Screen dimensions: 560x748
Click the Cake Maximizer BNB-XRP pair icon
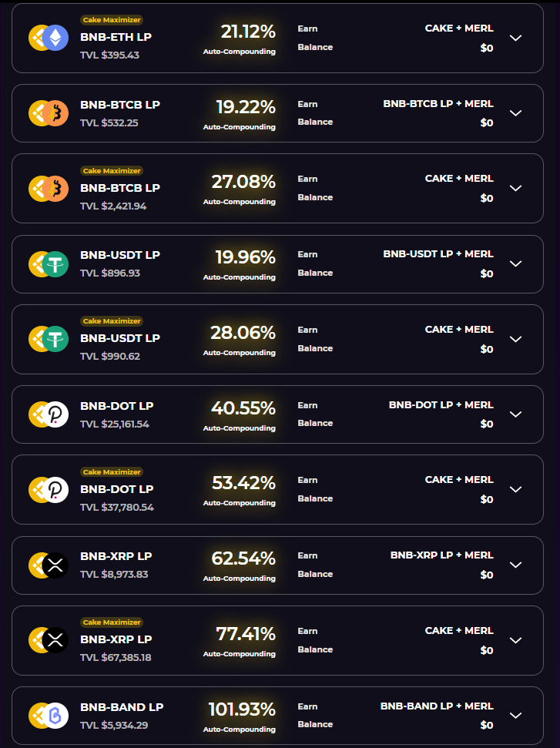[49, 640]
